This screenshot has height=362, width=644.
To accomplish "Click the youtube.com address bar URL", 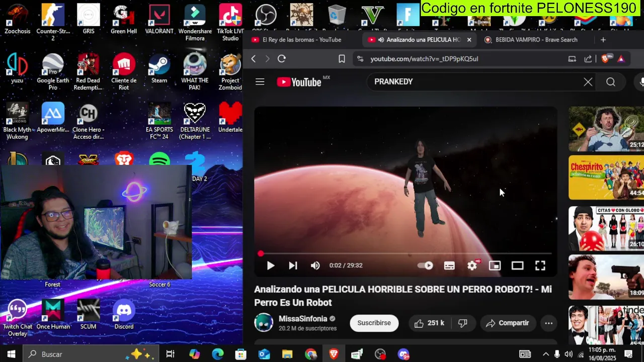I will point(424,59).
